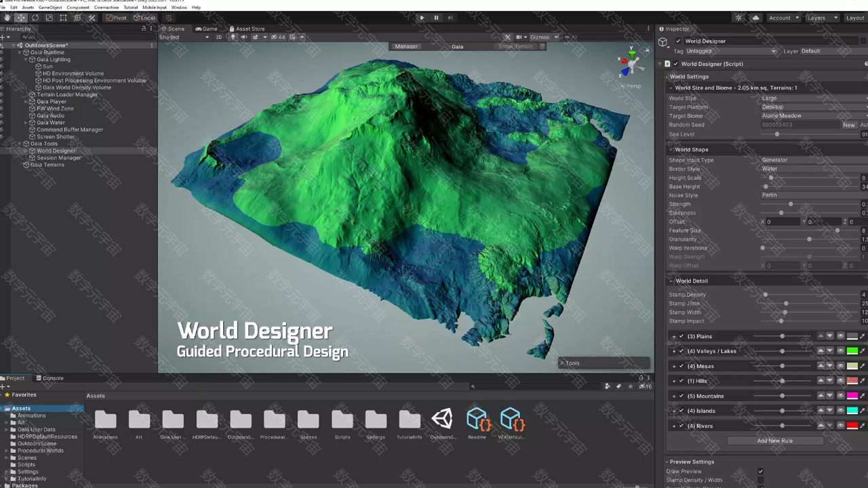Click the Play button
The width and height of the screenshot is (868, 488).
click(x=422, y=18)
